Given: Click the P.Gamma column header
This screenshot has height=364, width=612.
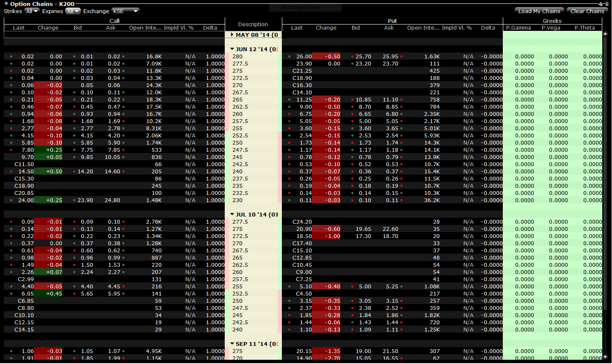Looking at the screenshot, I should click(x=518, y=28).
